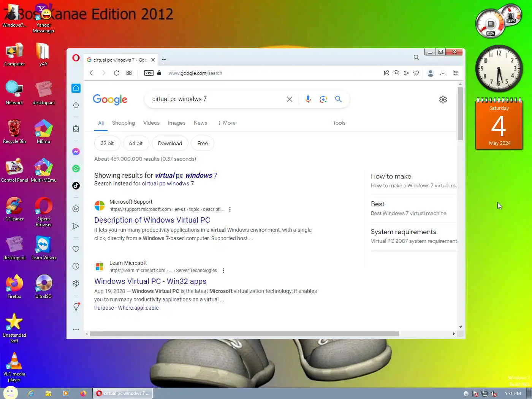This screenshot has height=399, width=532.
Task: Open Player icon in Opera sidebar
Action: click(x=76, y=209)
